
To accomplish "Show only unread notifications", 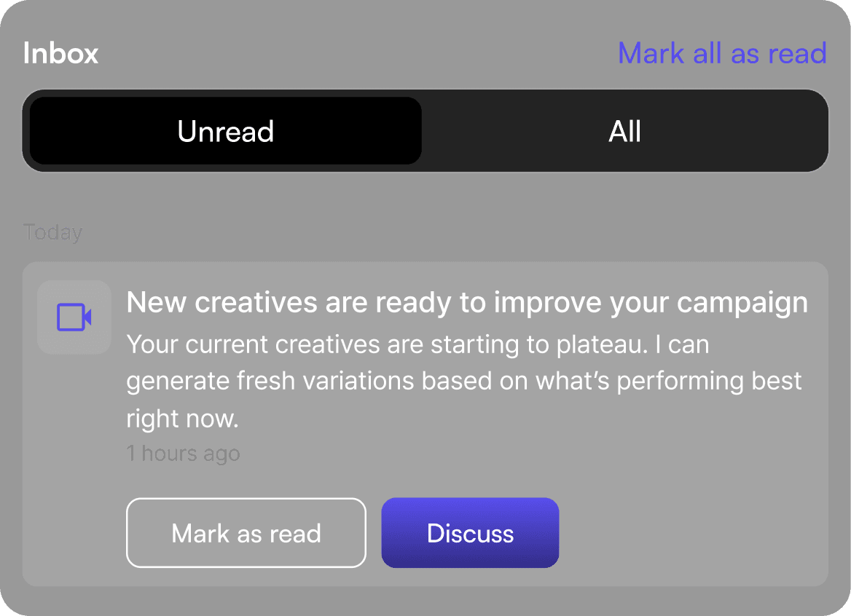I will coord(225,130).
